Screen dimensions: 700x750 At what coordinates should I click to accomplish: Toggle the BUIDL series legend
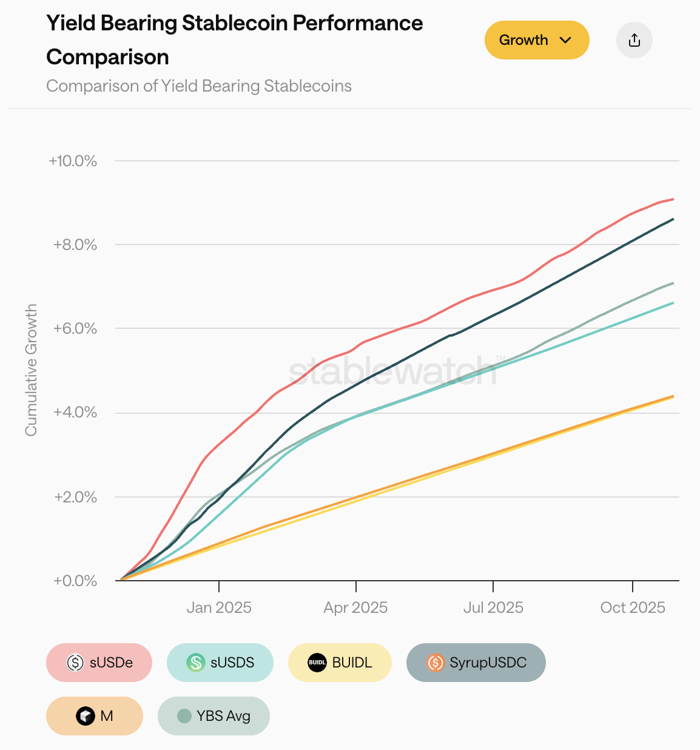(x=340, y=662)
